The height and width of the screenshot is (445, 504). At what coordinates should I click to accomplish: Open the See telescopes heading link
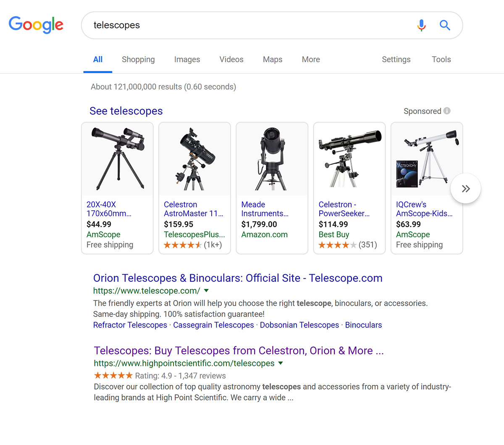click(x=126, y=111)
